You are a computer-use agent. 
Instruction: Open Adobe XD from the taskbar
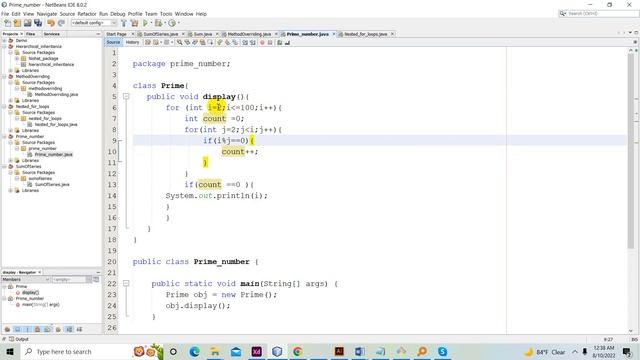[x=257, y=351]
